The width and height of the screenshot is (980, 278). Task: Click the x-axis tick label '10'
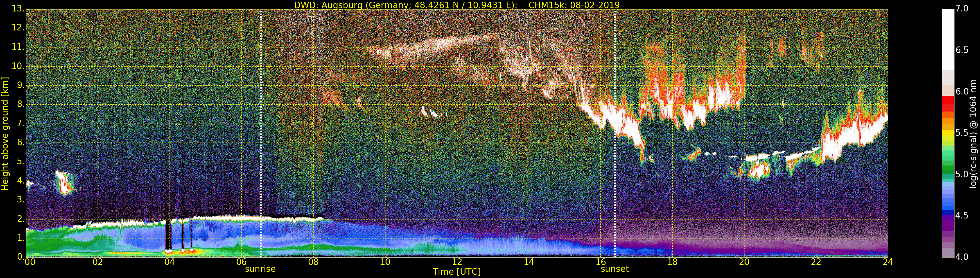[385, 262]
